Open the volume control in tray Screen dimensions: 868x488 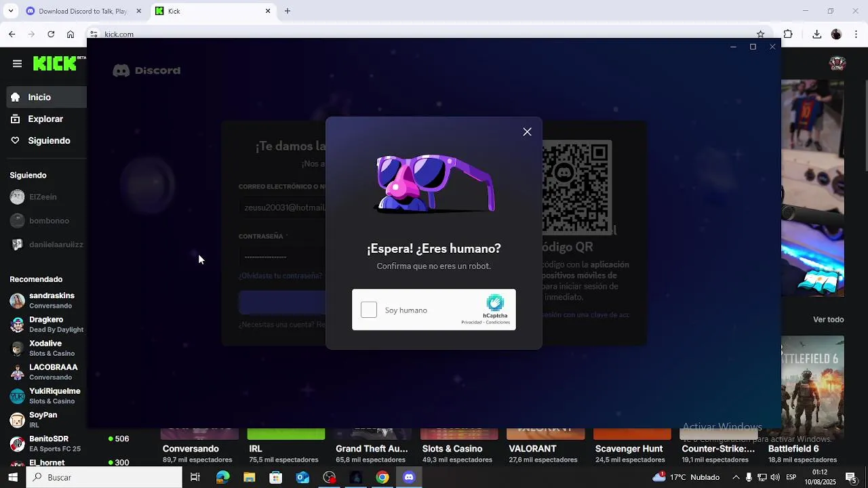point(774,477)
